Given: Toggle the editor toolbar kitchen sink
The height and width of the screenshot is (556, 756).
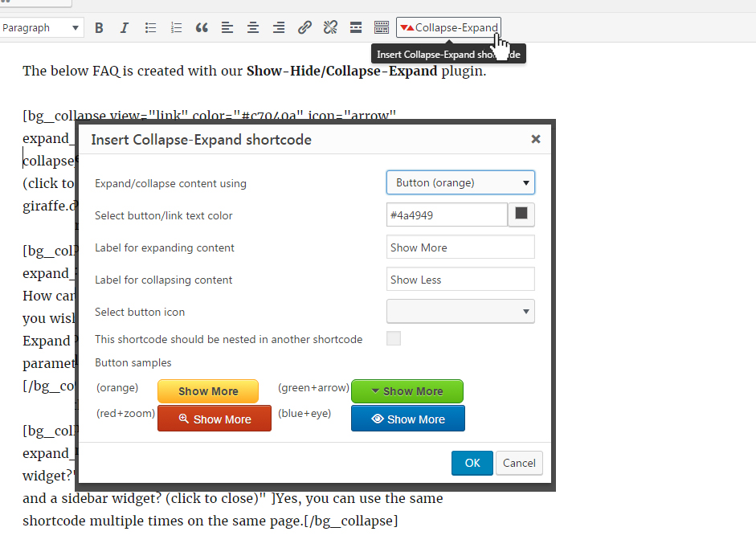Looking at the screenshot, I should coord(382,27).
